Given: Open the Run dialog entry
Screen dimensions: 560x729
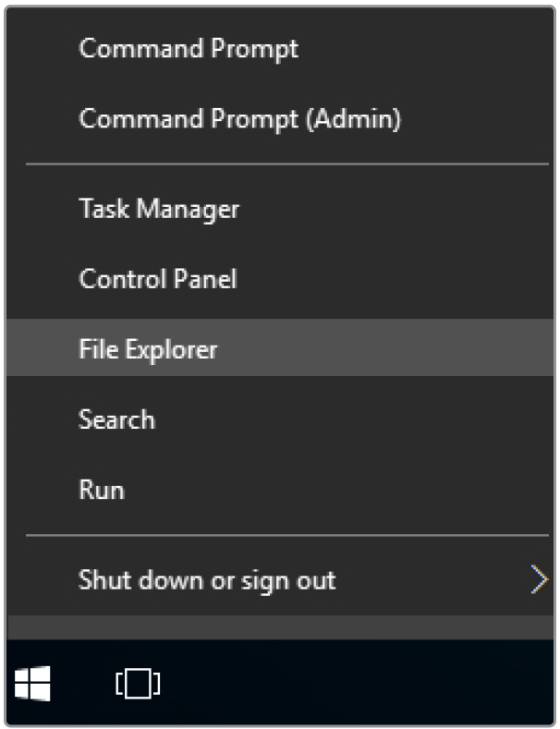Looking at the screenshot, I should [102, 490].
